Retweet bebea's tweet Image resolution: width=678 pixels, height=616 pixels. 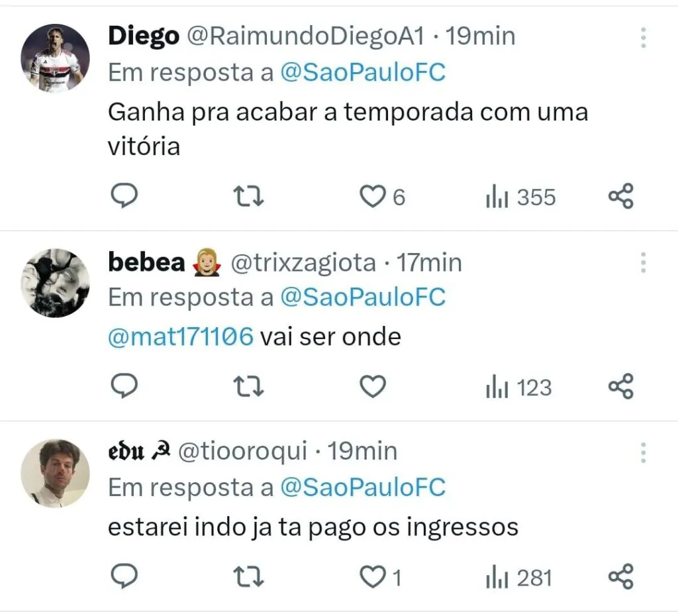tap(250, 386)
